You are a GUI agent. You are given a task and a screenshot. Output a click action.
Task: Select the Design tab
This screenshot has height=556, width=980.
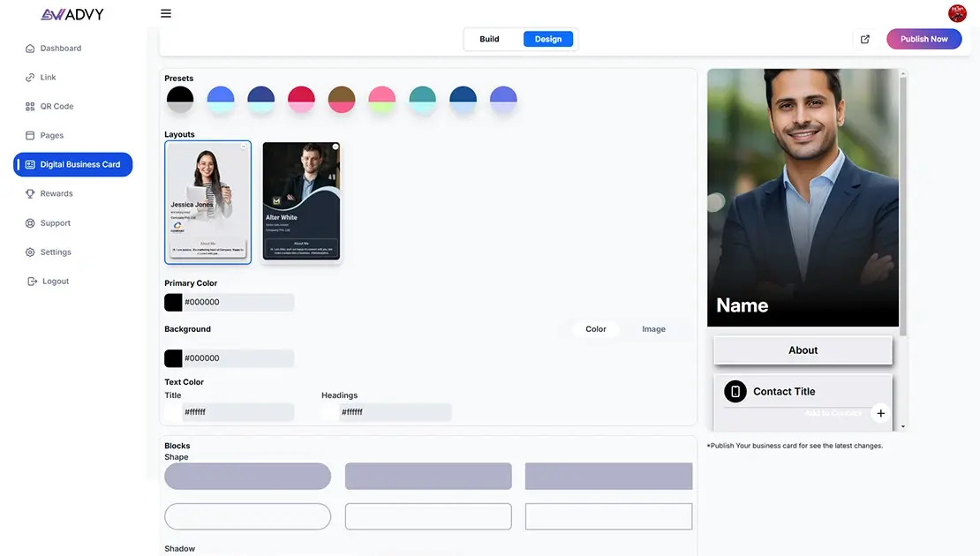click(548, 39)
